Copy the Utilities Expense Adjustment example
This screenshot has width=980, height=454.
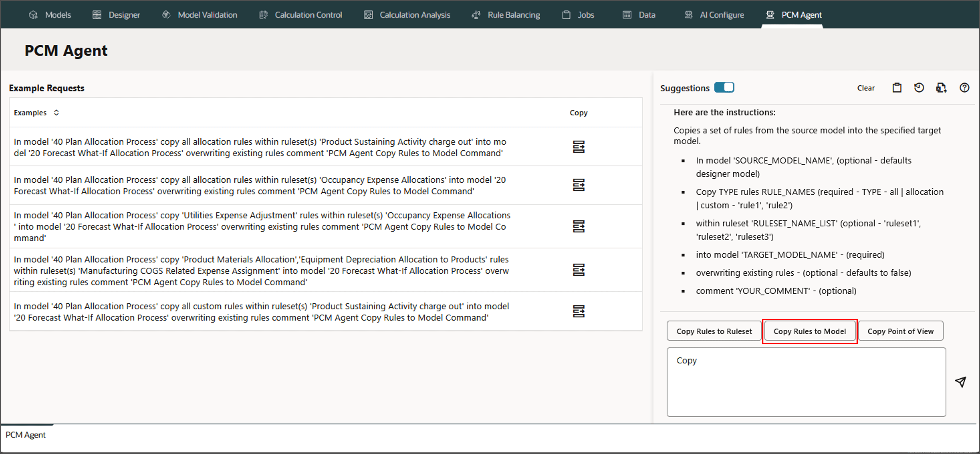pos(578,227)
